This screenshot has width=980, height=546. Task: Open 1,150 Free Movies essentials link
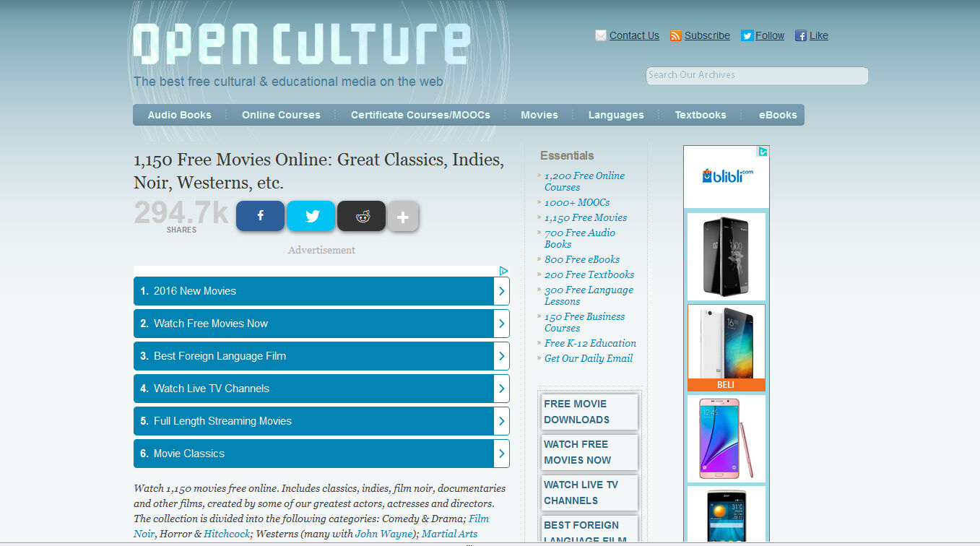coord(586,217)
